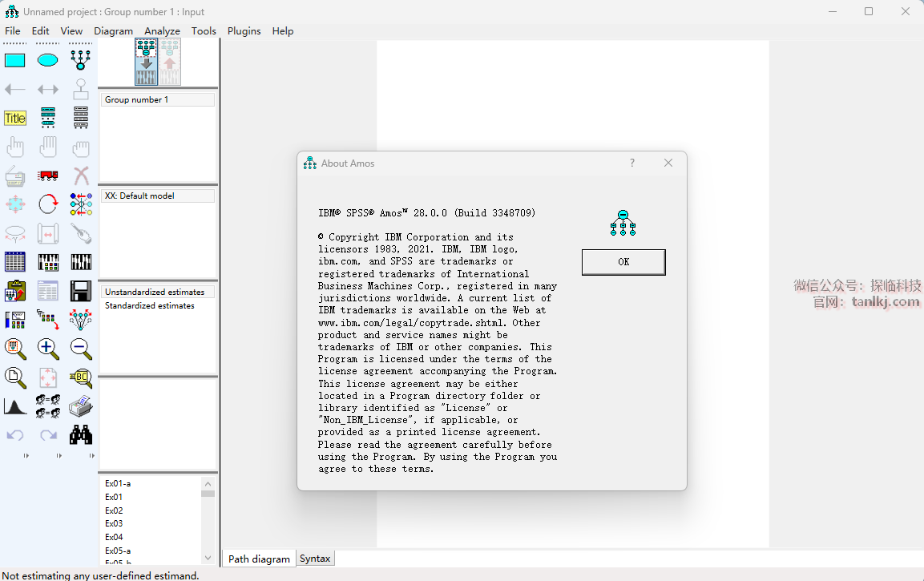Open Ex03 in the file list
The image size is (924, 581).
(x=114, y=523)
